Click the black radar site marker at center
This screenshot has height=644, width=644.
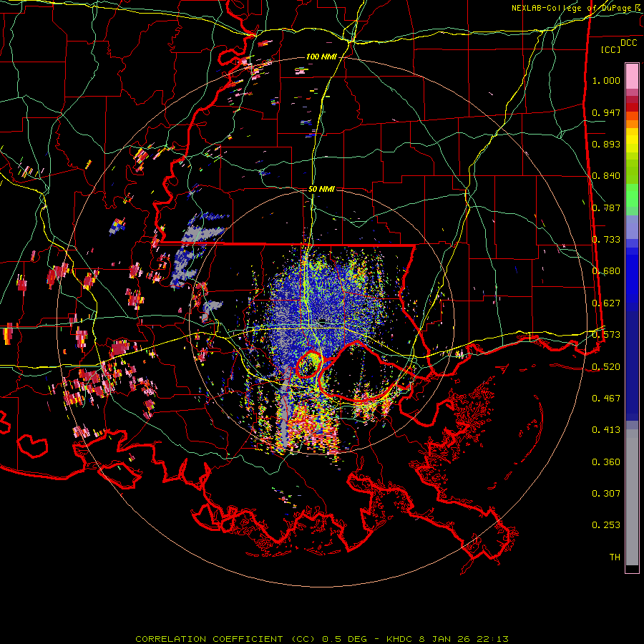[x=323, y=321]
